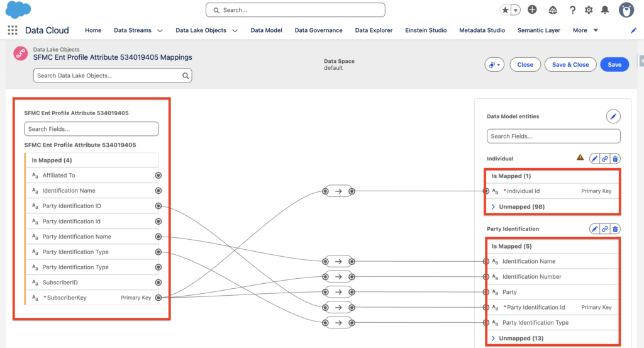Click the link icon for Party Identification
The width and height of the screenshot is (644, 348).
[605, 229]
